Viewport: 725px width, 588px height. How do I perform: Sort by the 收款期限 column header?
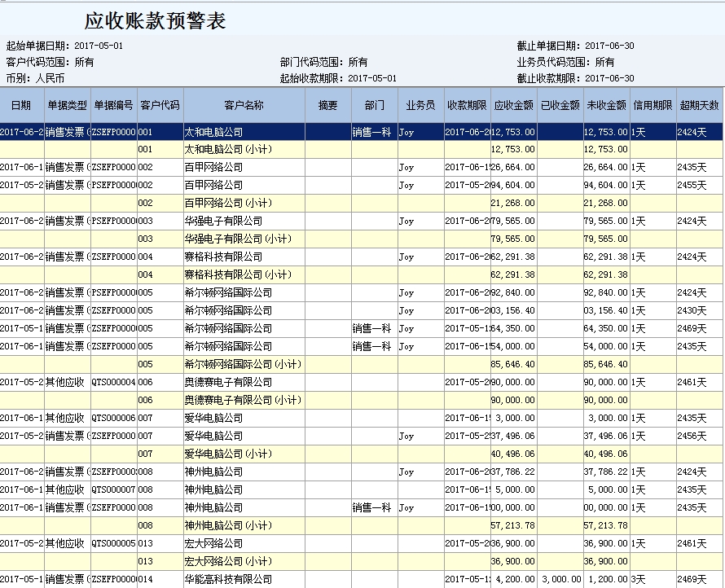(467, 105)
